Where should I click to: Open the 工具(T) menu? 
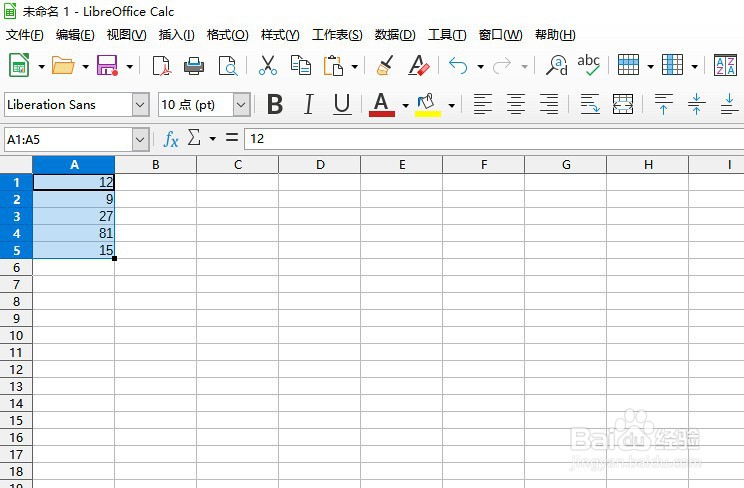tap(447, 35)
